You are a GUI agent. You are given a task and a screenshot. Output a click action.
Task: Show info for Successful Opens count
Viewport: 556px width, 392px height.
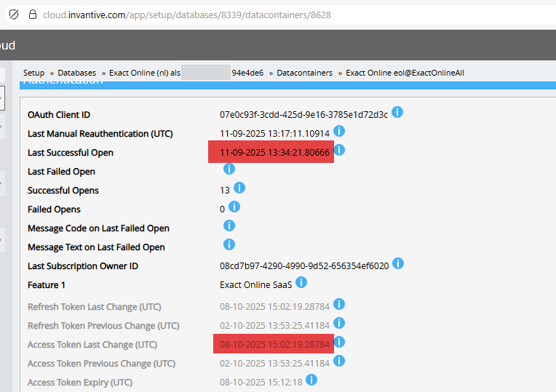point(239,188)
